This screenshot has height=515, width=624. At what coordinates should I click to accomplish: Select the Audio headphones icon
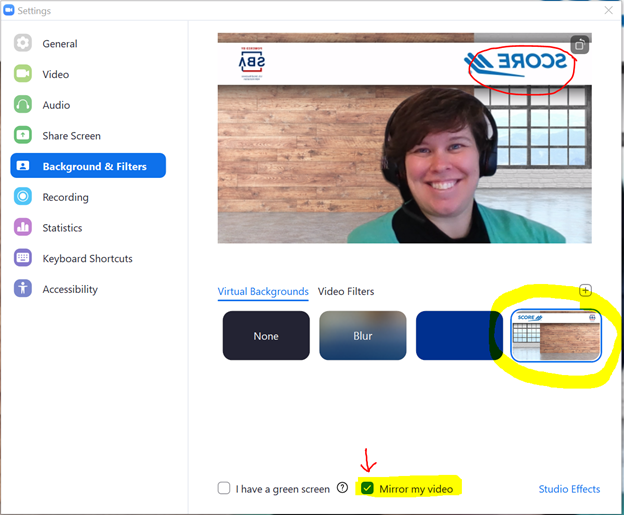23,104
